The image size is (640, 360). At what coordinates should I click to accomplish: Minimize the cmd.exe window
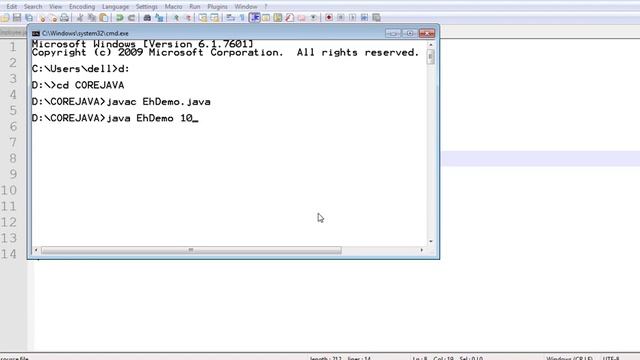(x=393, y=33)
